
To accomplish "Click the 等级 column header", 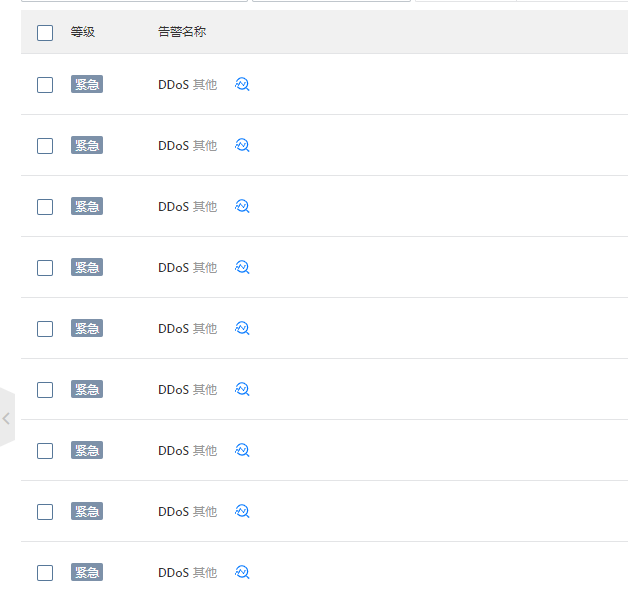I will click(83, 32).
